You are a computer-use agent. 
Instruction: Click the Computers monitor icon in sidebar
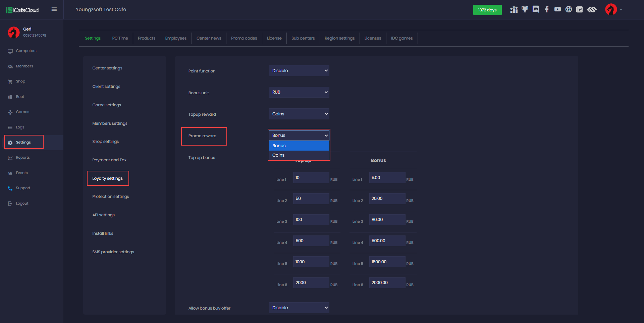click(x=10, y=51)
